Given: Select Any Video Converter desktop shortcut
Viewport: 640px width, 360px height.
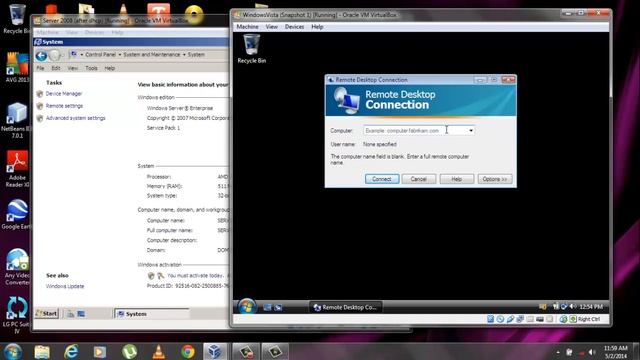Looking at the screenshot, I should tap(17, 267).
